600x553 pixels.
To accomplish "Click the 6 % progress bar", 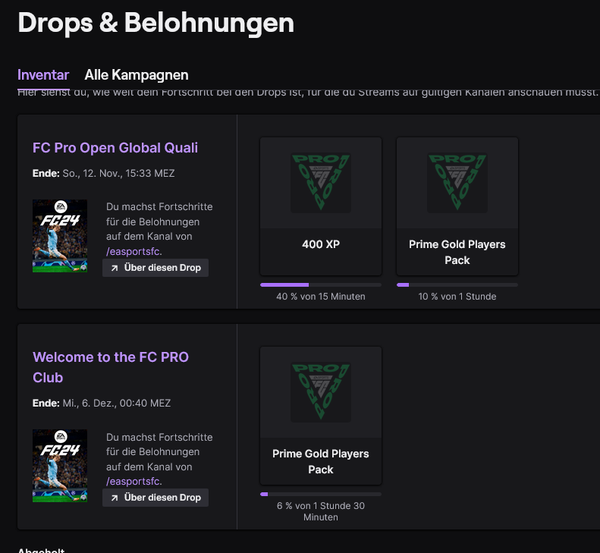I will point(321,494).
